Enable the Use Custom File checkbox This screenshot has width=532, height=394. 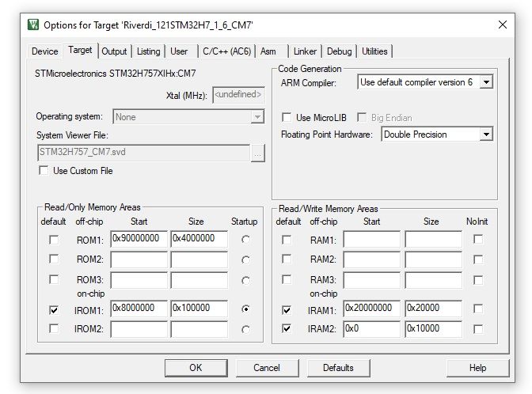pyautogui.click(x=44, y=170)
